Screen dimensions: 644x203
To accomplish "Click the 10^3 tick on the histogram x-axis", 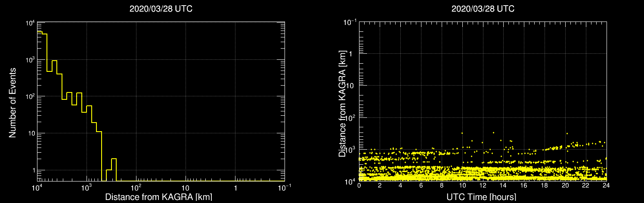I will 87,188.
